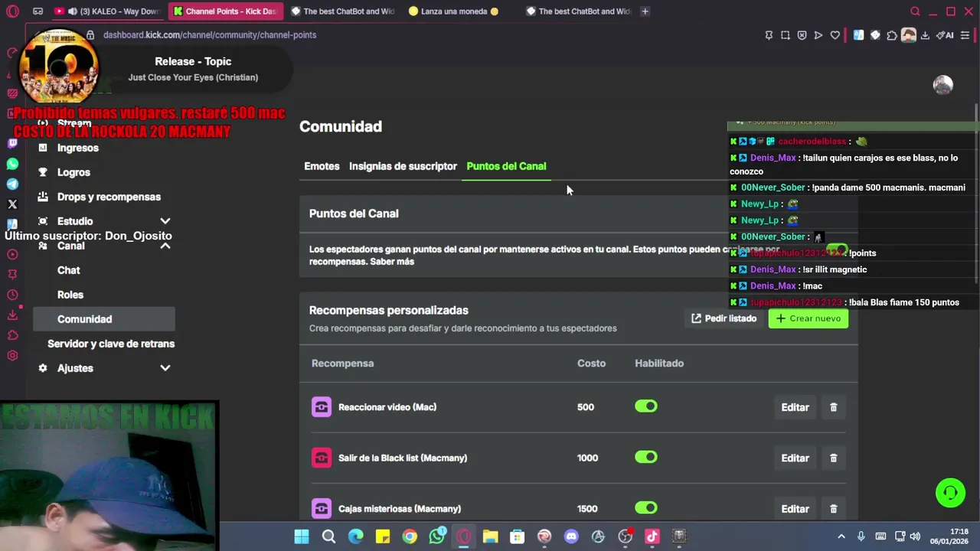Delete the Cajas misteriosas reward

(834, 508)
